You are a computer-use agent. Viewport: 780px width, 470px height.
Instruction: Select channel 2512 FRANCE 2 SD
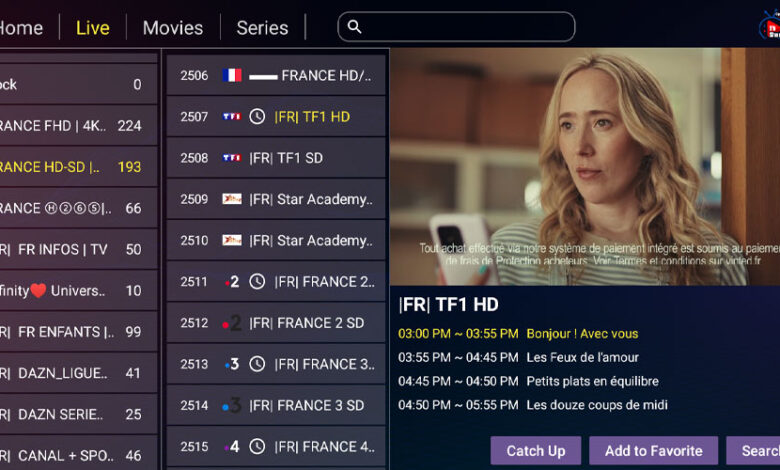276,323
